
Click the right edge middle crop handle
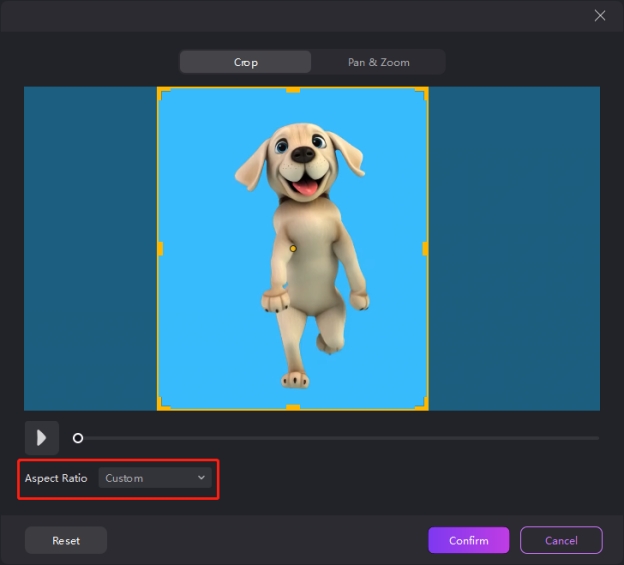pyautogui.click(x=427, y=248)
